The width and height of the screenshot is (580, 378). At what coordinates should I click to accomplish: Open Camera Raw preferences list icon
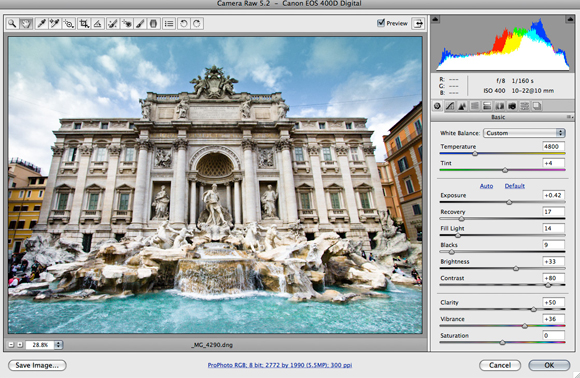(169, 24)
